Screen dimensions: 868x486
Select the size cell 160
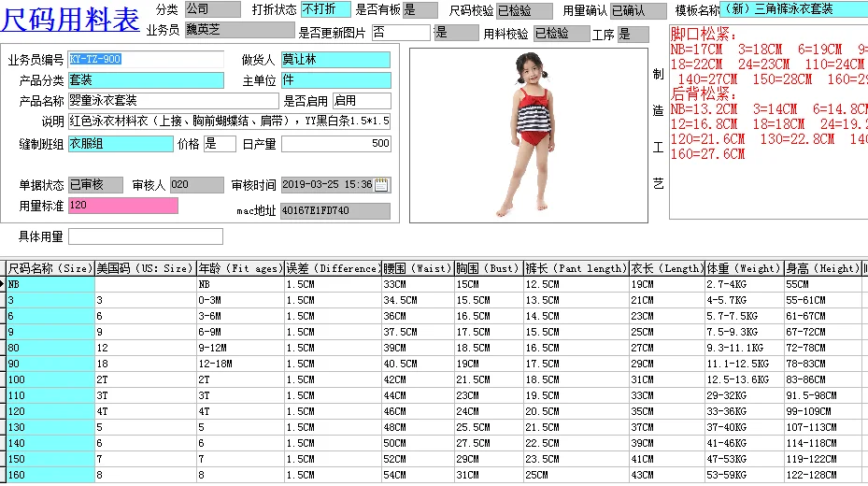pyautogui.click(x=50, y=476)
